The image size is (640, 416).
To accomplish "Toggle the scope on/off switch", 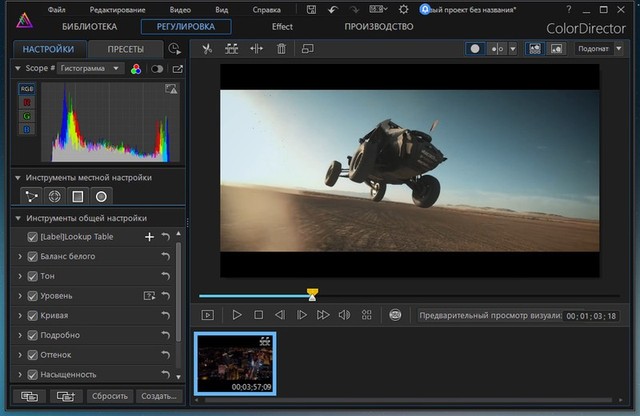I will tap(156, 69).
